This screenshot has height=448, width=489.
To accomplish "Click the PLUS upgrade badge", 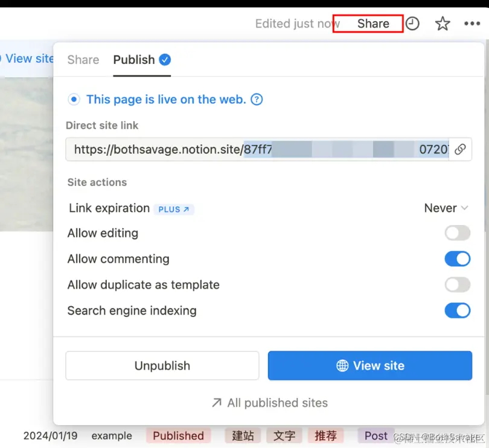I will pos(174,209).
